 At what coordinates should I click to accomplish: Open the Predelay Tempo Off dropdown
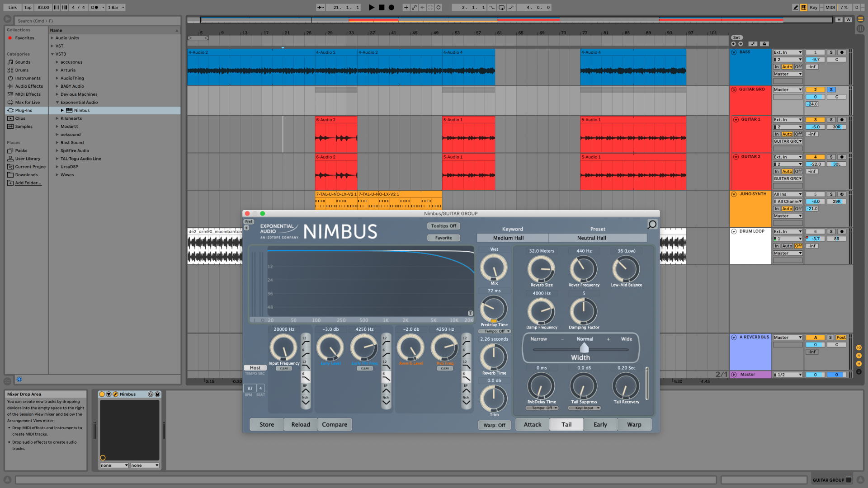(495, 331)
